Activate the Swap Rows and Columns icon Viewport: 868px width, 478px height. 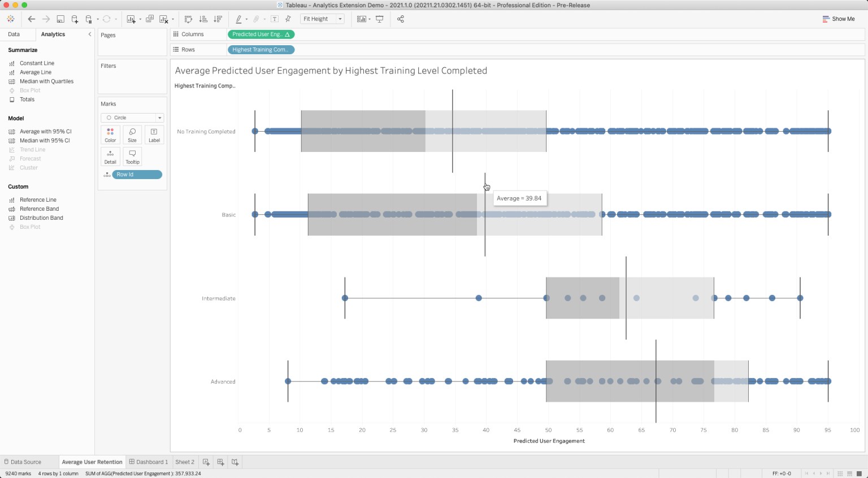click(188, 19)
